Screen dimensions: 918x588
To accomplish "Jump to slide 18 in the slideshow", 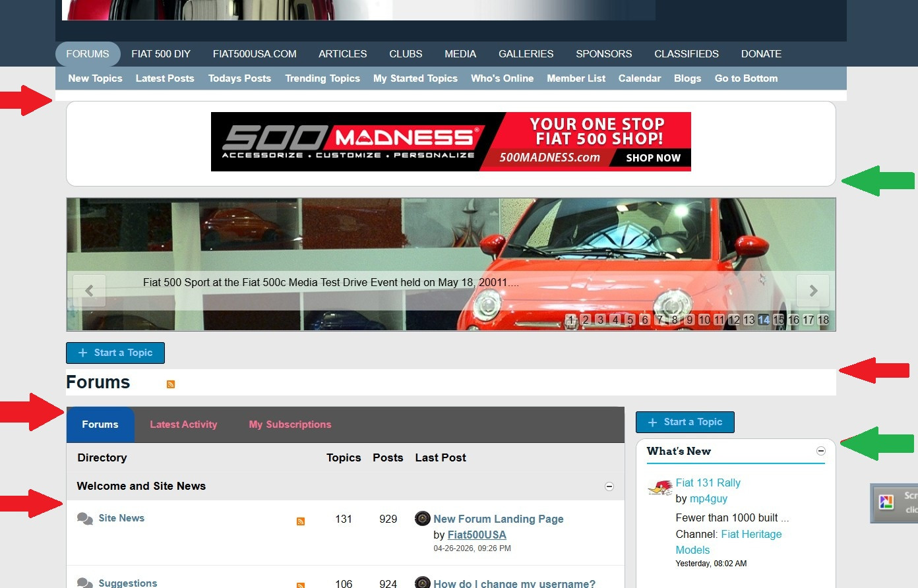I will 823,320.
